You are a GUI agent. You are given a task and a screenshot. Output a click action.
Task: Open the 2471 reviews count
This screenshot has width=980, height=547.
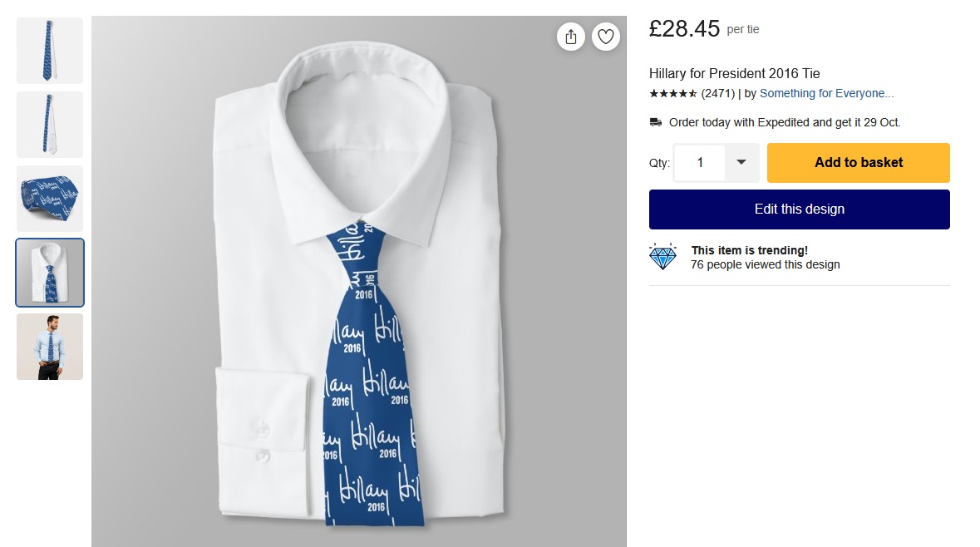click(x=718, y=94)
